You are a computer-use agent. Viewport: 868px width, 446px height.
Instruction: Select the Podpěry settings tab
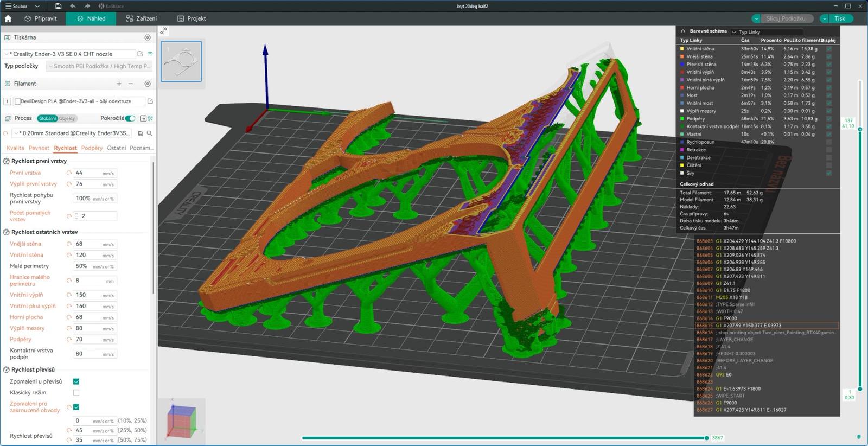click(92, 148)
